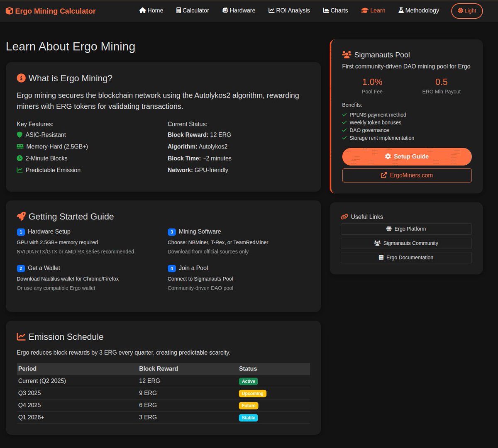Screen dimensions: 498x448
Task: Click the checkmark beside Weekly token bonuses
Action: click(x=344, y=122)
